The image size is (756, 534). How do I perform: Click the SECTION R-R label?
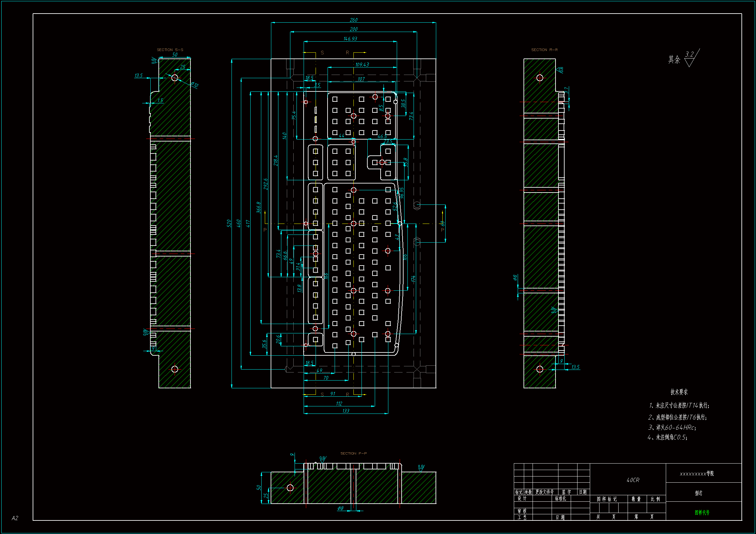click(x=544, y=50)
